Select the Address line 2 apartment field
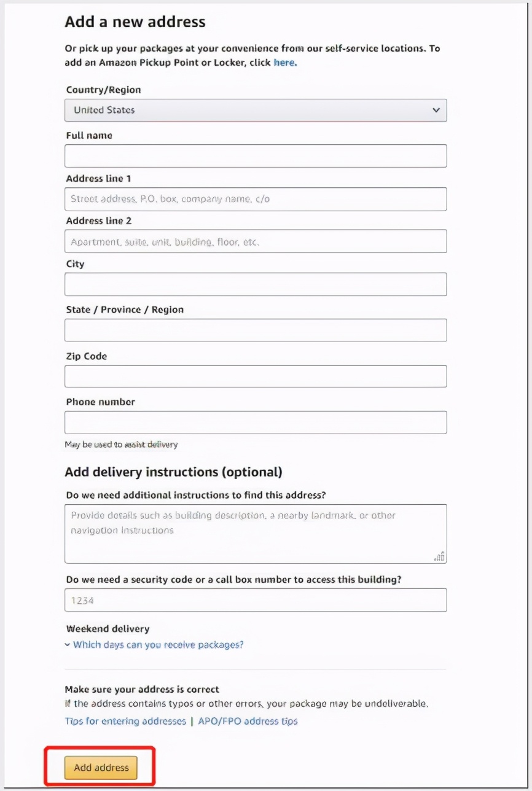This screenshot has width=532, height=791. (255, 241)
